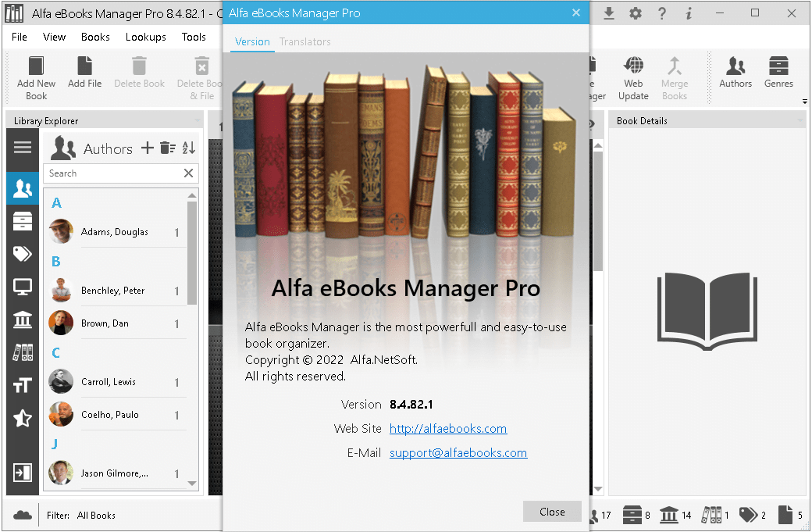Click the download icon in the title bar
This screenshot has height=532, width=812.
point(609,13)
